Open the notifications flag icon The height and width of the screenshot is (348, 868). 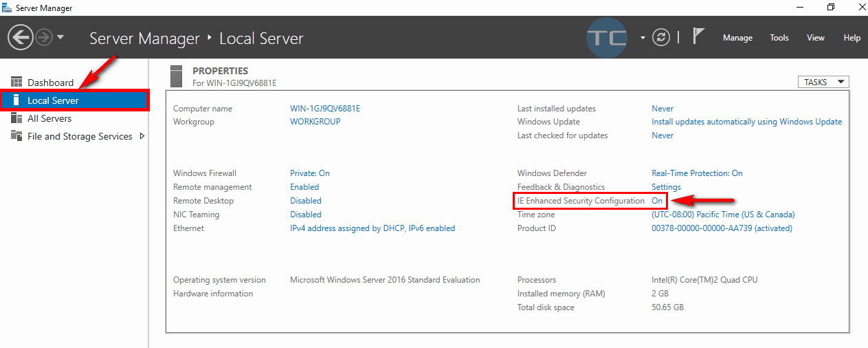pos(699,37)
